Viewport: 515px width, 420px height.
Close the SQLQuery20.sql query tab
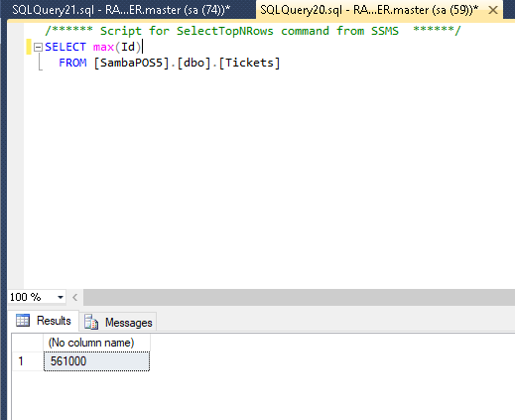(x=493, y=10)
